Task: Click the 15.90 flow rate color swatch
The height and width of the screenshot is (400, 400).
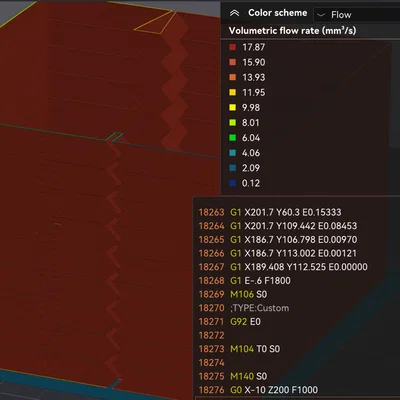Action: coord(233,62)
